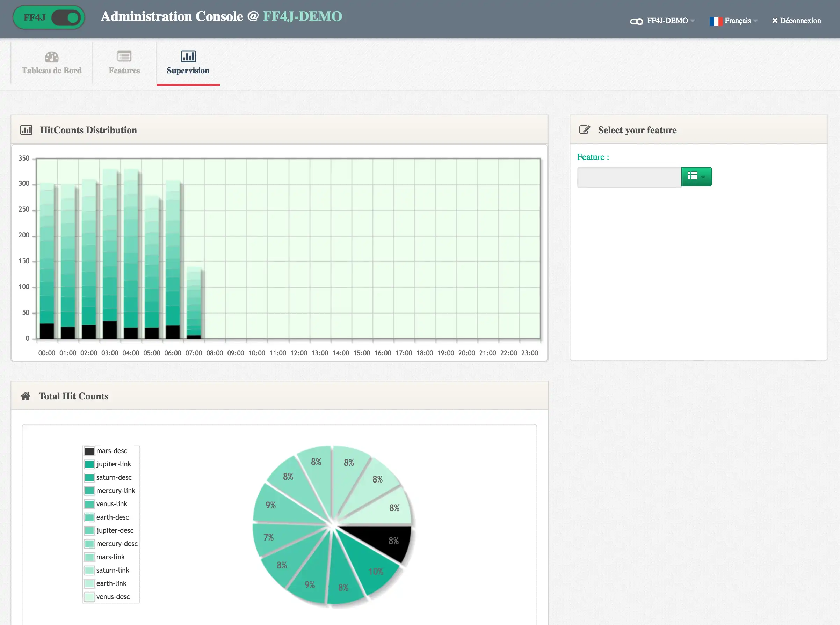The width and height of the screenshot is (840, 625).
Task: Click the mars-desc black legend swatch
Action: click(x=89, y=451)
